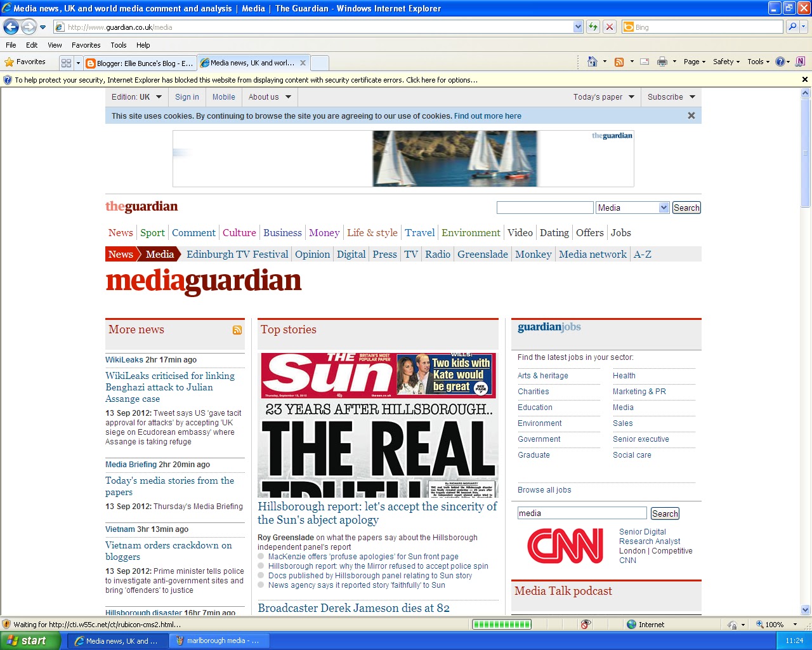Viewport: 812px width, 650px height.
Task: Click the Marketing & PR jobs link
Action: click(639, 392)
